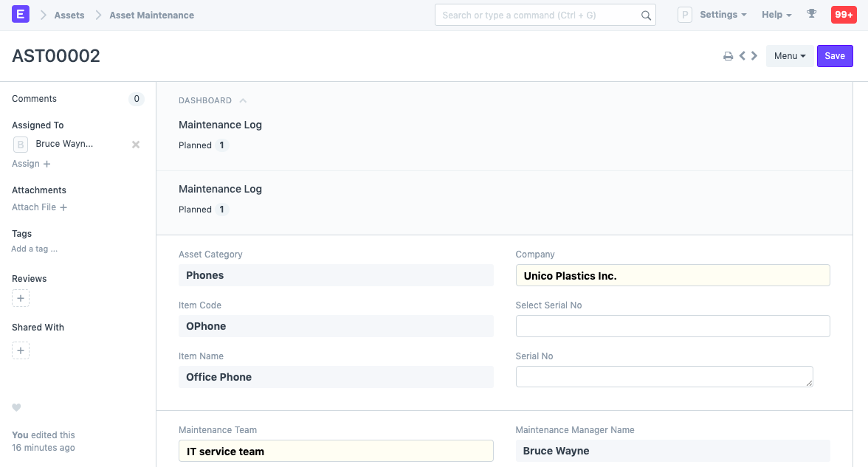868x467 pixels.
Task: Save the asset maintenance record
Action: pos(835,56)
